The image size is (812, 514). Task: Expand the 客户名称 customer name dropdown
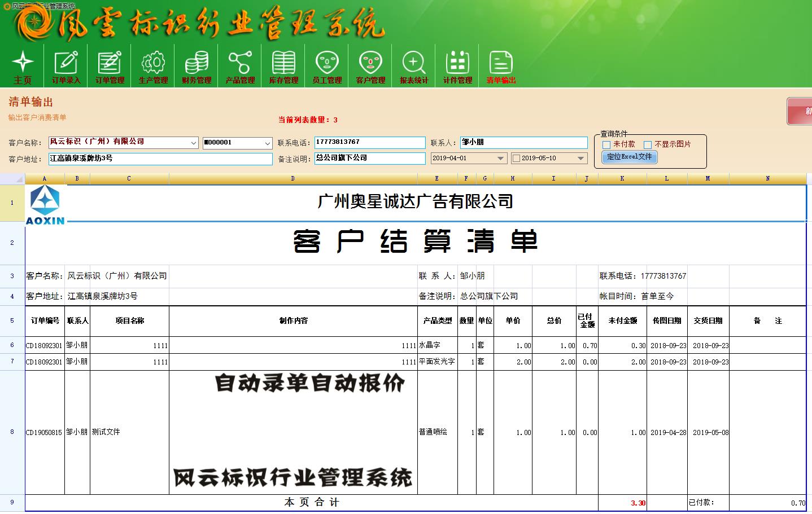[193, 143]
